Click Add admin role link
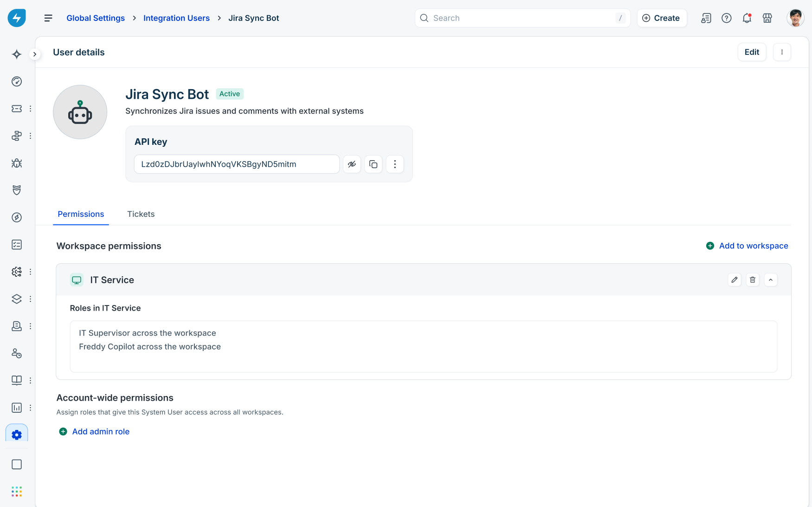812x507 pixels. [95, 432]
